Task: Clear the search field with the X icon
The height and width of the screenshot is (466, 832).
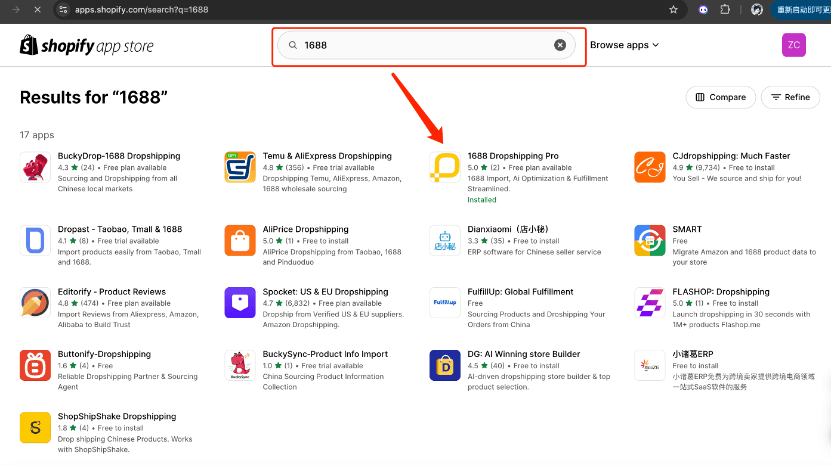Action: [x=560, y=45]
